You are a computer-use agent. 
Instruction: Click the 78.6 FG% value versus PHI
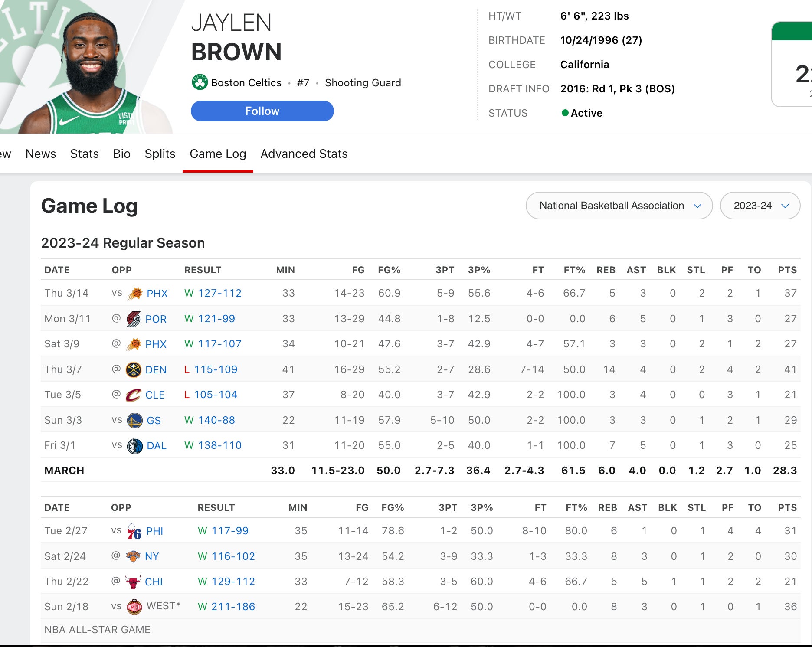[x=393, y=531]
